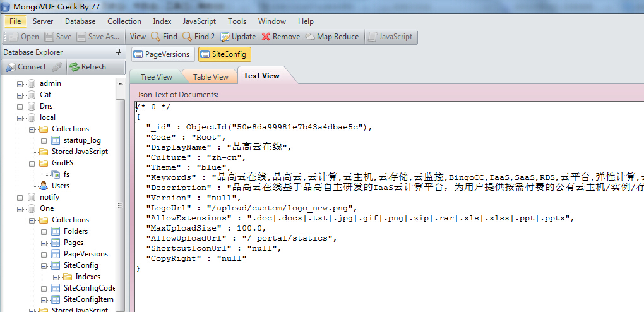Click the View toolbar button
644x312 pixels.
coord(138,37)
